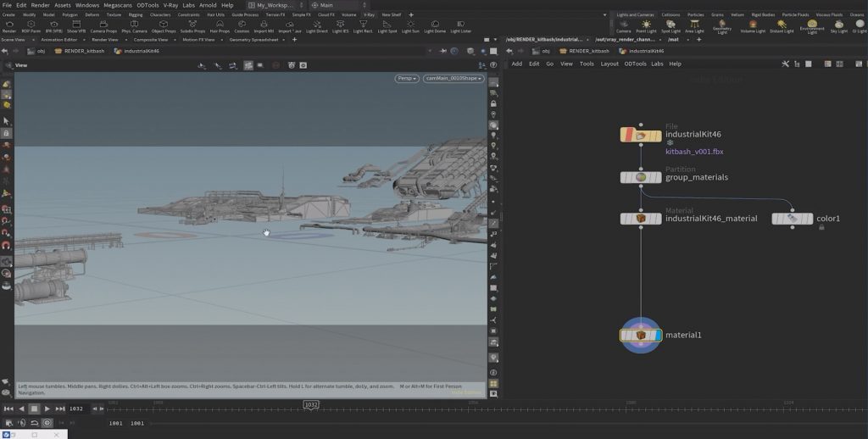Switch to the Geometry Spreadsheet tab

pyautogui.click(x=254, y=40)
